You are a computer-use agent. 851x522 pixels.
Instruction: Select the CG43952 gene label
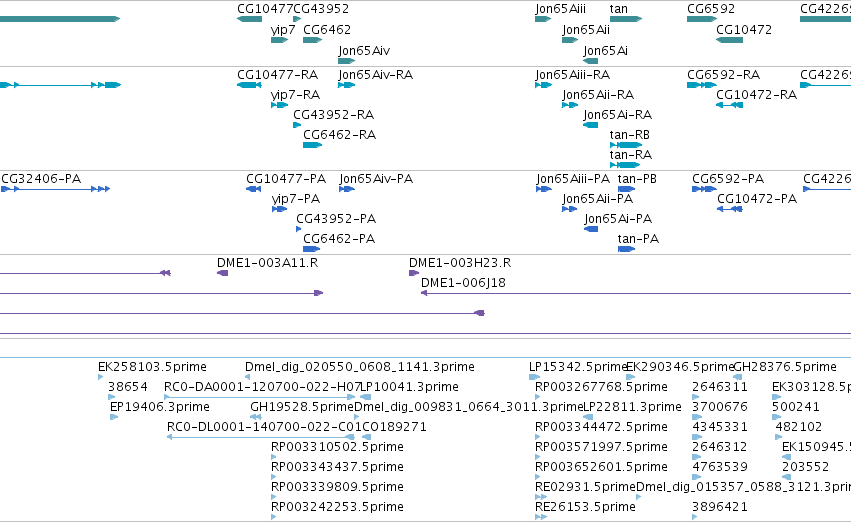[x=321, y=9]
